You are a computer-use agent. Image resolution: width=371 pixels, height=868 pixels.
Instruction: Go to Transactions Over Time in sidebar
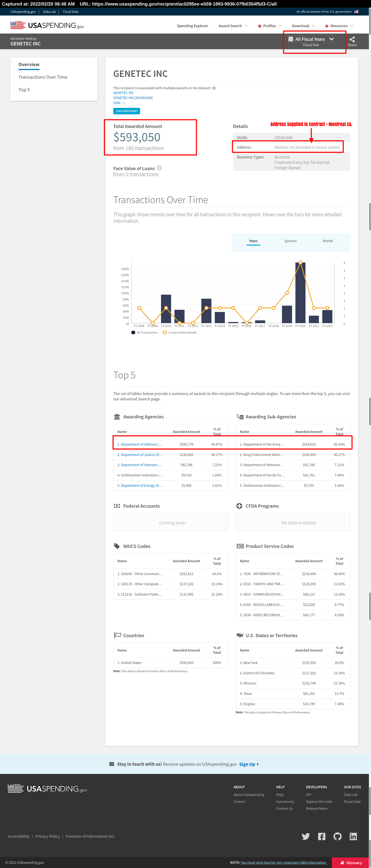[43, 77]
